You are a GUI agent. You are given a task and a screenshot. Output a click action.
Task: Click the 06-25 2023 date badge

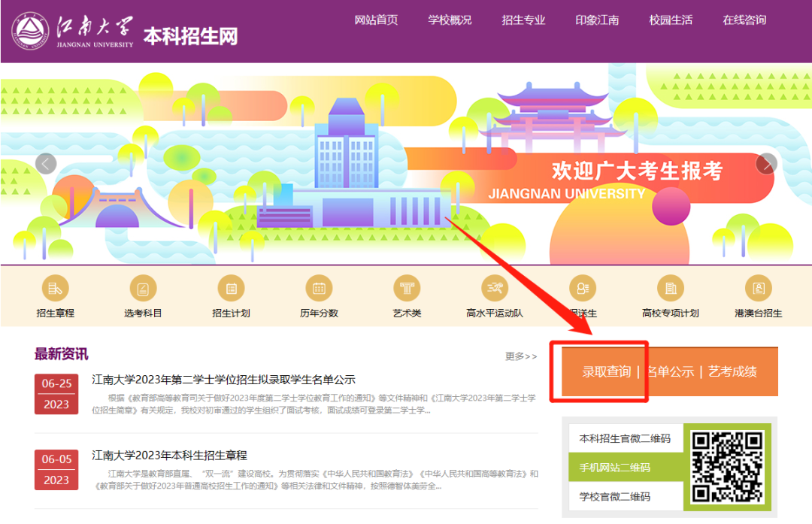[56, 394]
